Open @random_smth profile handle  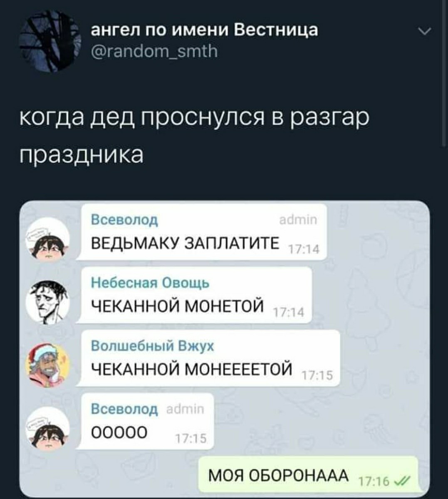tap(154, 51)
